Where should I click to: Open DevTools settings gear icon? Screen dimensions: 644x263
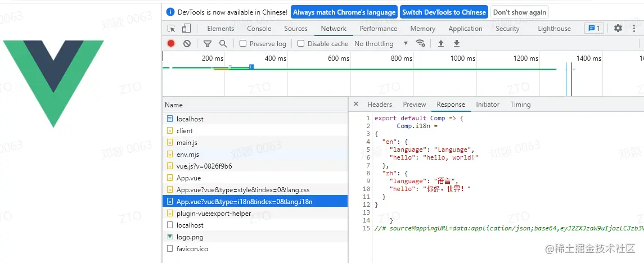click(618, 28)
